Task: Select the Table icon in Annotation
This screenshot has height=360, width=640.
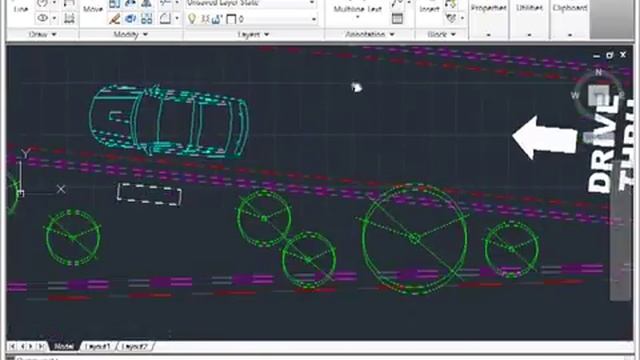Action: pos(397,19)
